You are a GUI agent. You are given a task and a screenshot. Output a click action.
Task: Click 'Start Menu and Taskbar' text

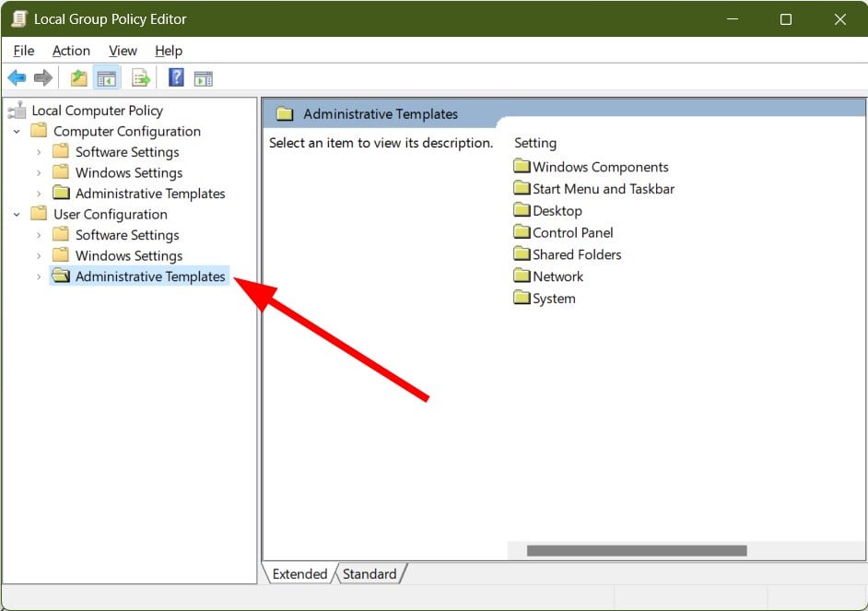(x=604, y=189)
